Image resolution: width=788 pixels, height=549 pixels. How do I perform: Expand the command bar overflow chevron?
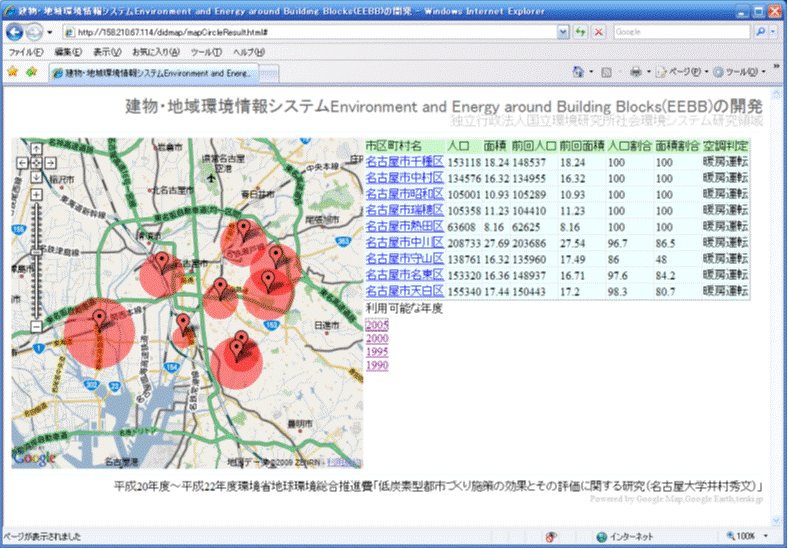(776, 66)
